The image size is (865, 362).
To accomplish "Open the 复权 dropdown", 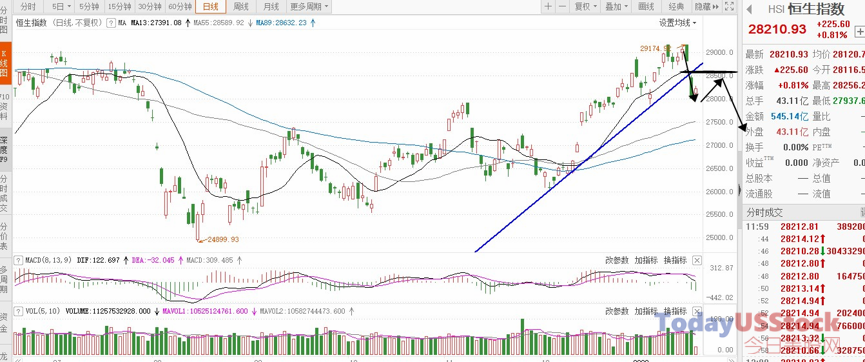I will tap(586, 7).
